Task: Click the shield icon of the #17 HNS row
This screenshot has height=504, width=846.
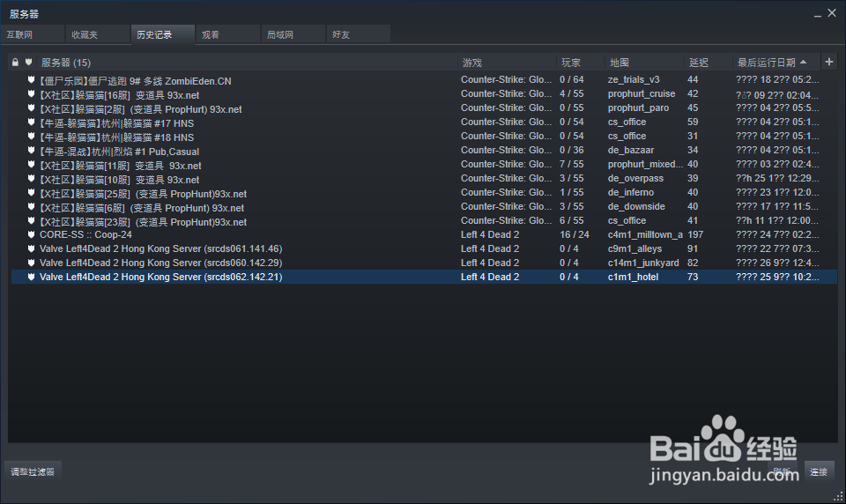Action: 32,122
